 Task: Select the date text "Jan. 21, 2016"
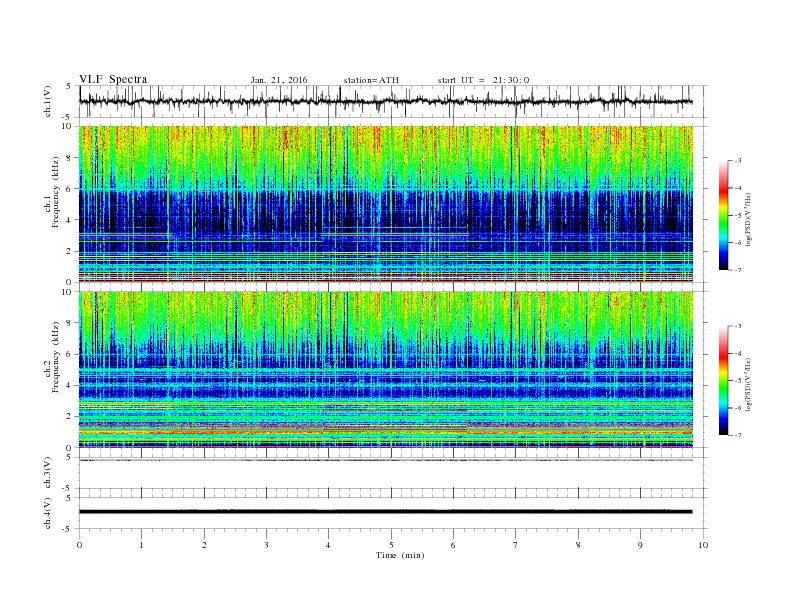tap(279, 80)
